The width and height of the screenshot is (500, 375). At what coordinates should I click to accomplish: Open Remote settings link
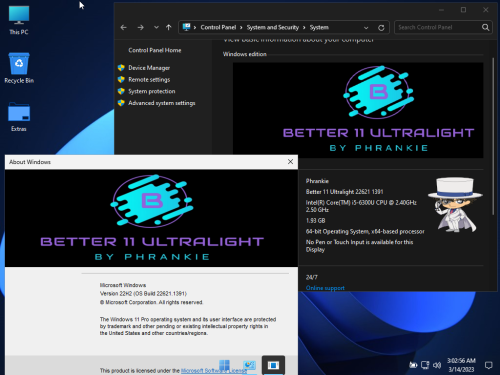(149, 80)
